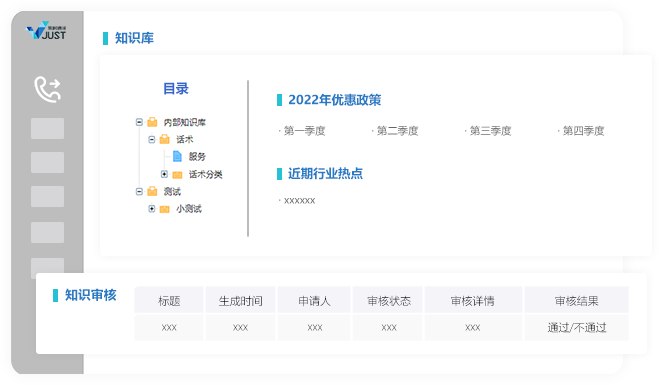Select the first gray sidebar menu placeholder
The image size is (659, 385).
47,129
